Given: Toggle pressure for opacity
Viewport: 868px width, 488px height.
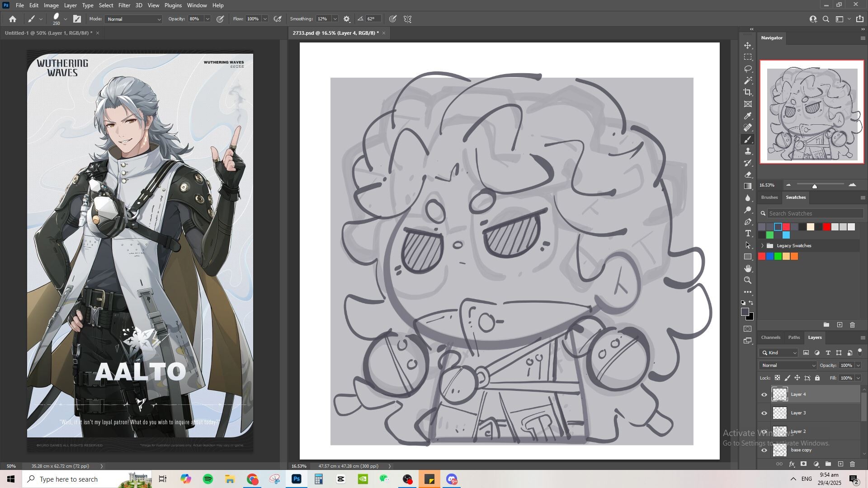Looking at the screenshot, I should tap(220, 19).
